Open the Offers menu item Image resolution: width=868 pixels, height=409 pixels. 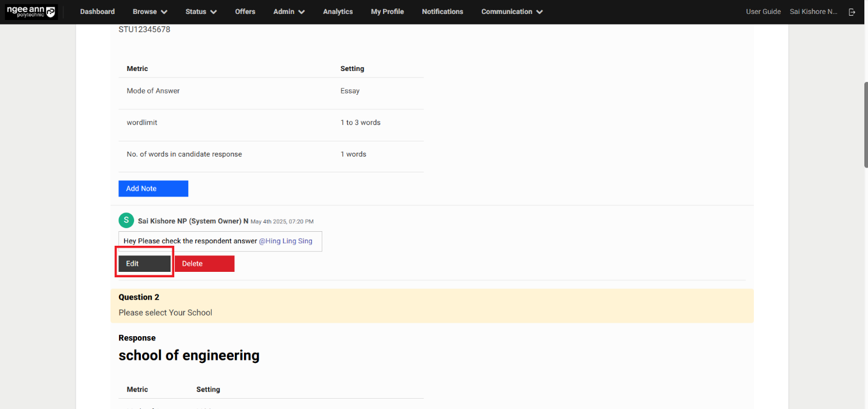point(245,12)
